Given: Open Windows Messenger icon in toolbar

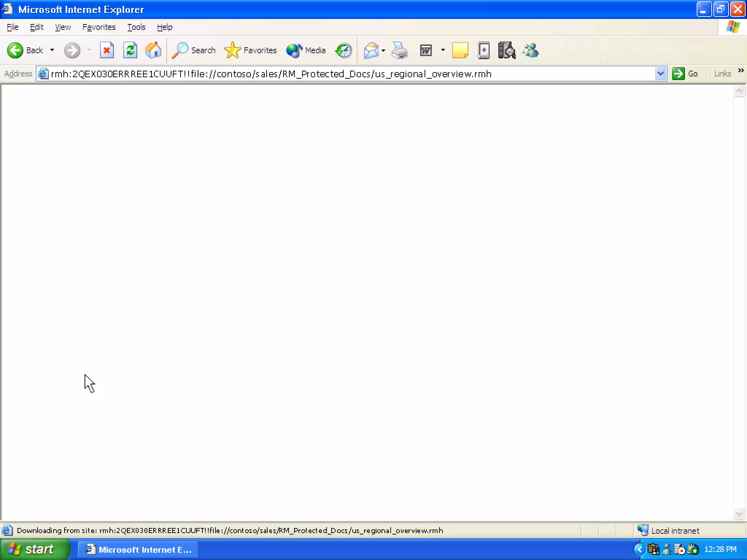Looking at the screenshot, I should tap(530, 50).
